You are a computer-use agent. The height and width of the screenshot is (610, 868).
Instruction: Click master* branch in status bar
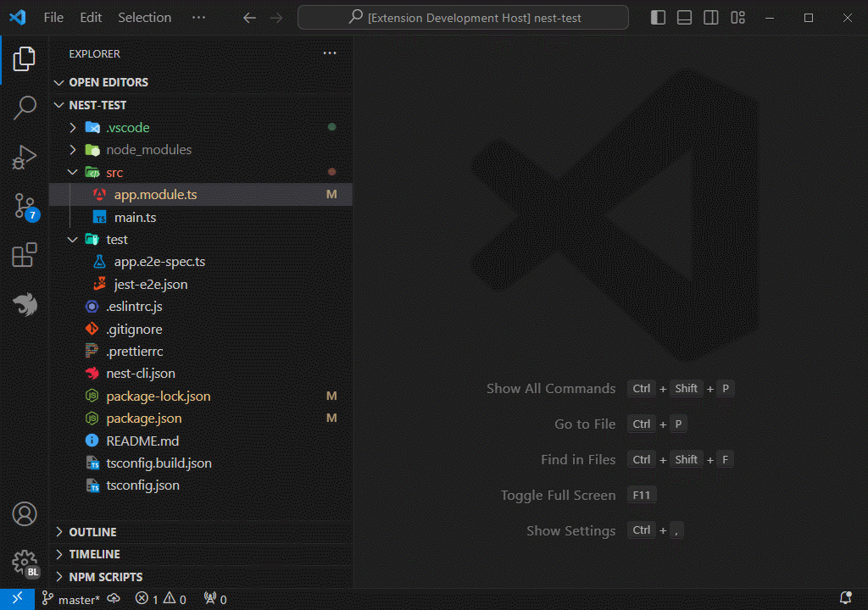(x=75, y=598)
